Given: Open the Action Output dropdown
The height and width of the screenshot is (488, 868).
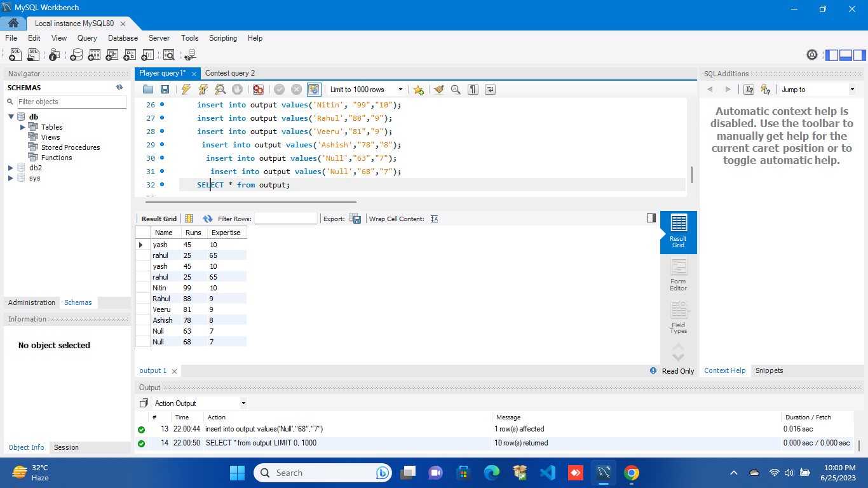Looking at the screenshot, I should [x=243, y=402].
